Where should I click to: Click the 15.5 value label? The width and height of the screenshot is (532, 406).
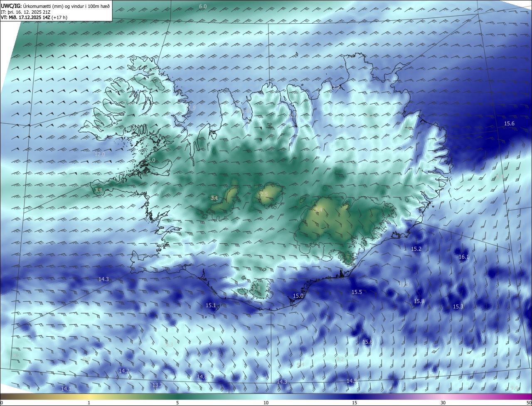point(357,292)
